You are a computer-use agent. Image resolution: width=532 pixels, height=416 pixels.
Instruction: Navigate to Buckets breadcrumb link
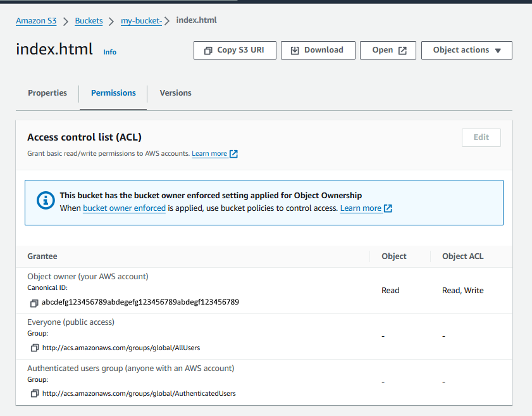tap(89, 21)
